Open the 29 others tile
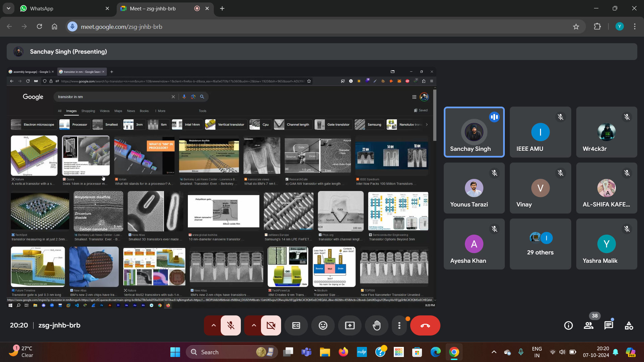Viewport: 644px width, 362px height. coord(540,244)
